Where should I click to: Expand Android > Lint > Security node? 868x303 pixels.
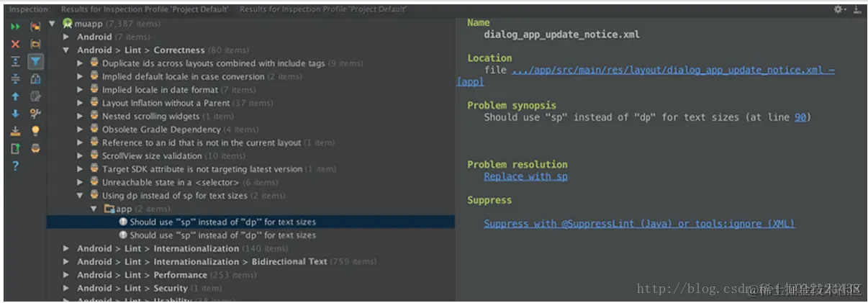[66, 288]
